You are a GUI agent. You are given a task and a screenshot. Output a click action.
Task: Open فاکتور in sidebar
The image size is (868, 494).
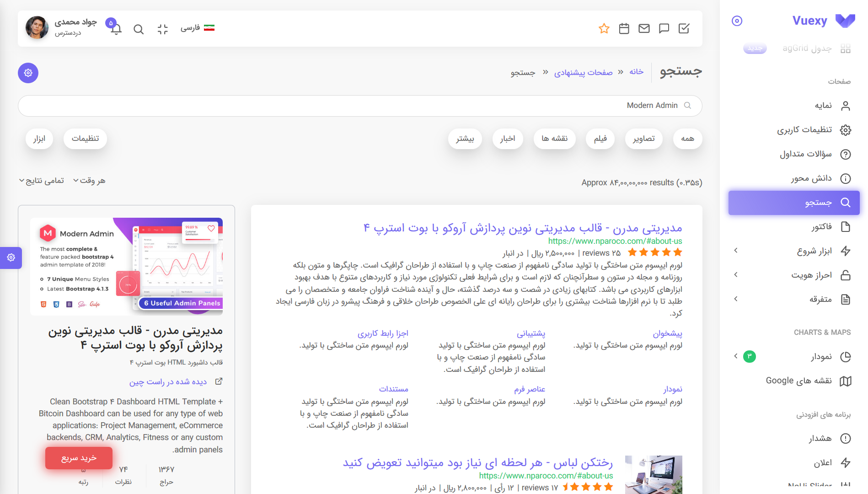pos(794,227)
